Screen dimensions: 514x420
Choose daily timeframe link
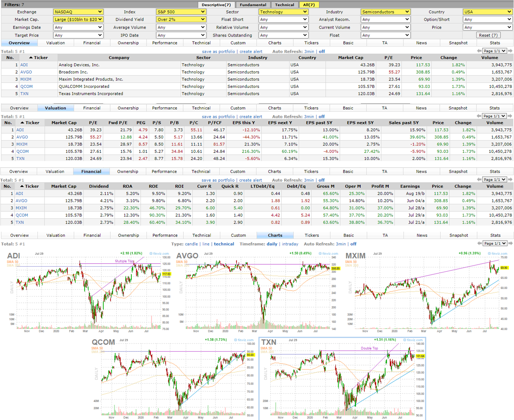[x=272, y=244]
